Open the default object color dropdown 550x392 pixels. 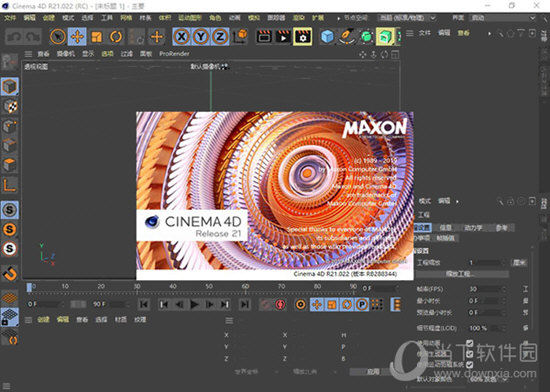point(489,379)
